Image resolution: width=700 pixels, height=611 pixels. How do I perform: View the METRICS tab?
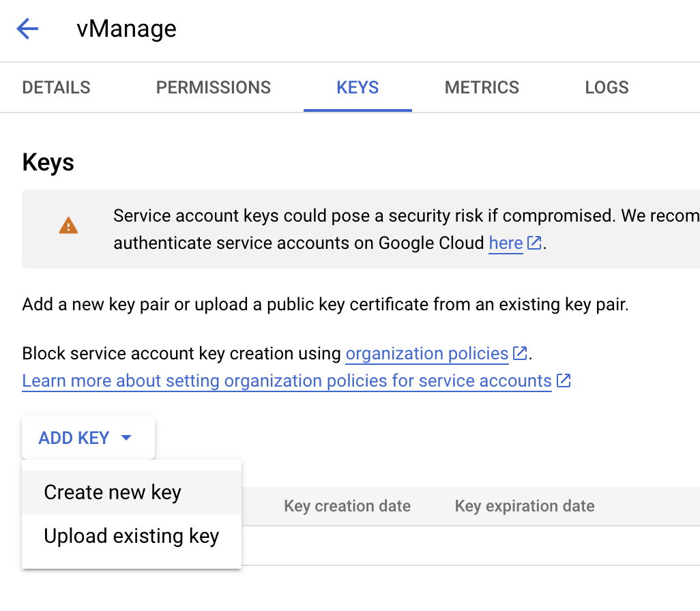[482, 87]
